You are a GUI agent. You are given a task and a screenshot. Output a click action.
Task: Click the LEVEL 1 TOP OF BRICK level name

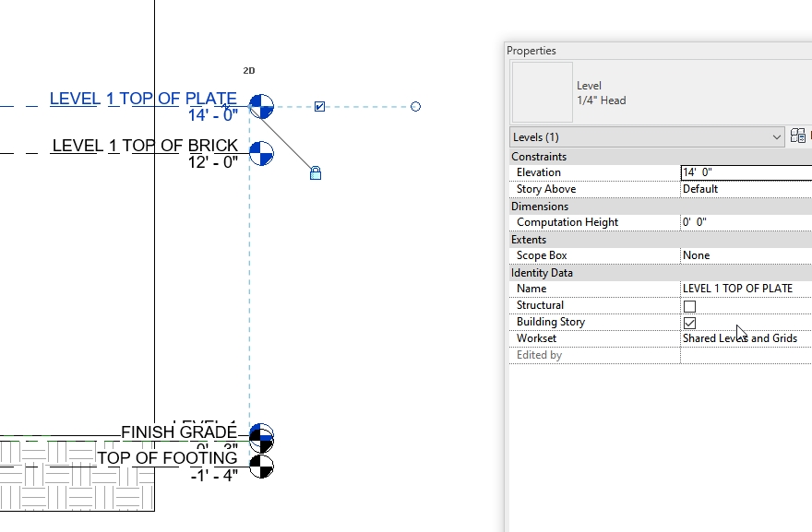click(x=146, y=146)
